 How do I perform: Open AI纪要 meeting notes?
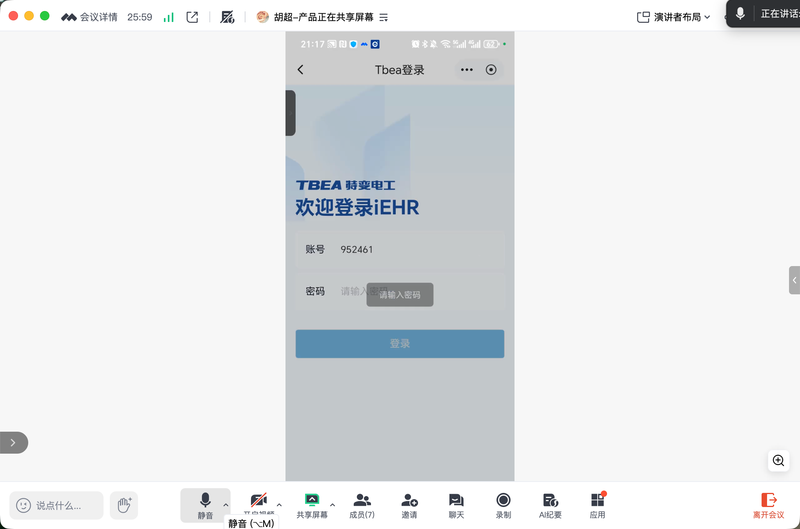[x=550, y=506]
